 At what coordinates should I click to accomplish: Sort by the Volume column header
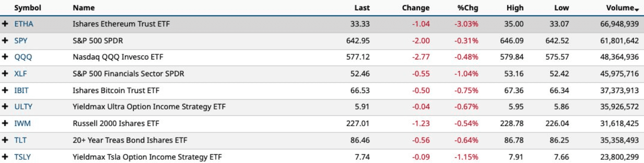(622, 8)
